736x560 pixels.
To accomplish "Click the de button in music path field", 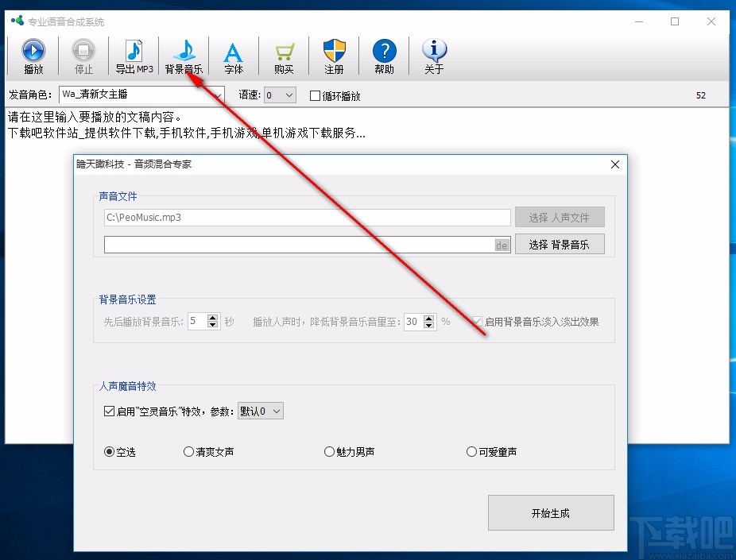I will click(502, 245).
